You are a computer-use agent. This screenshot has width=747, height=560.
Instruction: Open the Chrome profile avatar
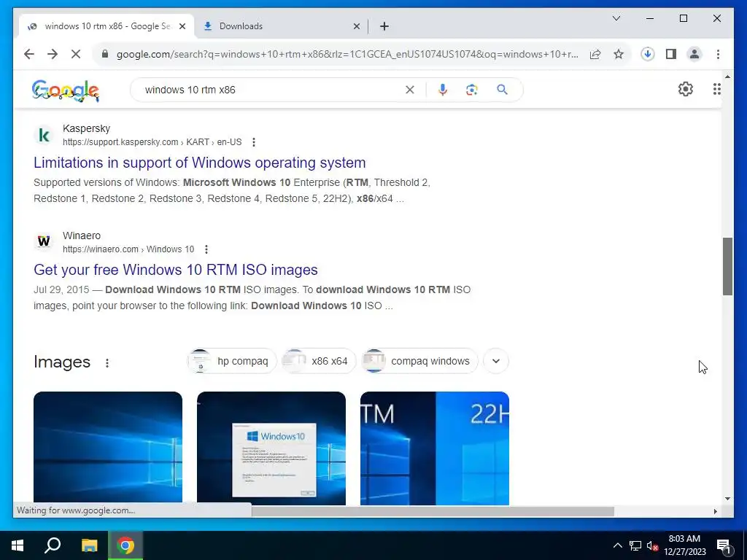pos(694,54)
